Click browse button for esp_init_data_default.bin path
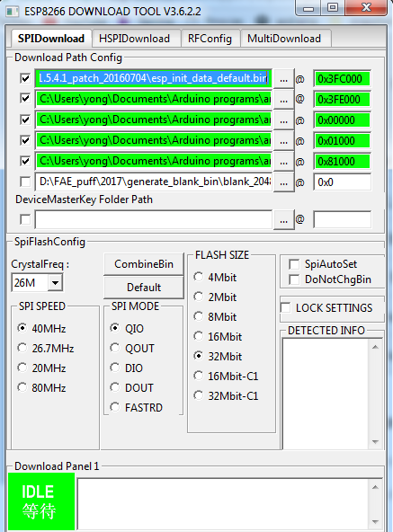 click(283, 79)
